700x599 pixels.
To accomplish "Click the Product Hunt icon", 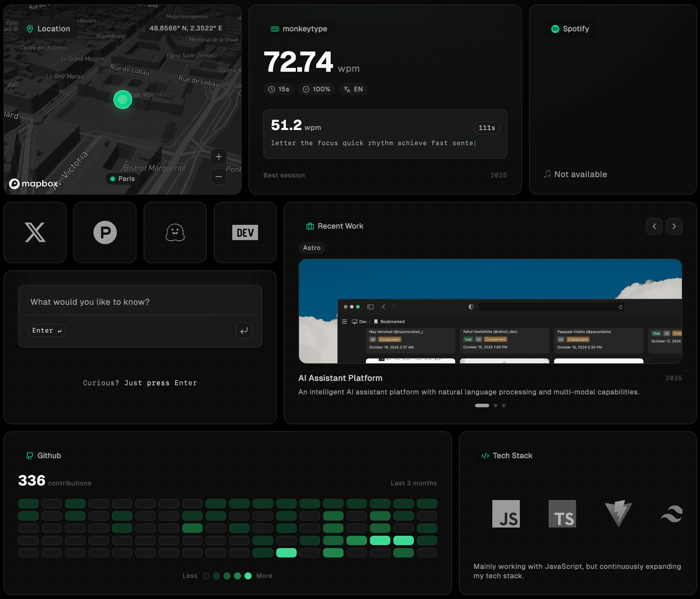I will (105, 232).
